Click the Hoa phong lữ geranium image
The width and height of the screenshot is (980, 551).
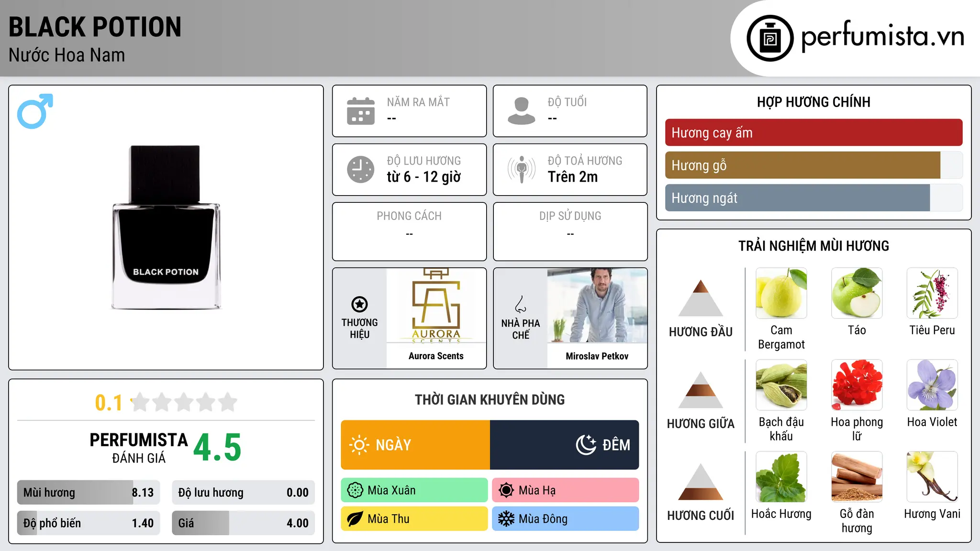857,385
